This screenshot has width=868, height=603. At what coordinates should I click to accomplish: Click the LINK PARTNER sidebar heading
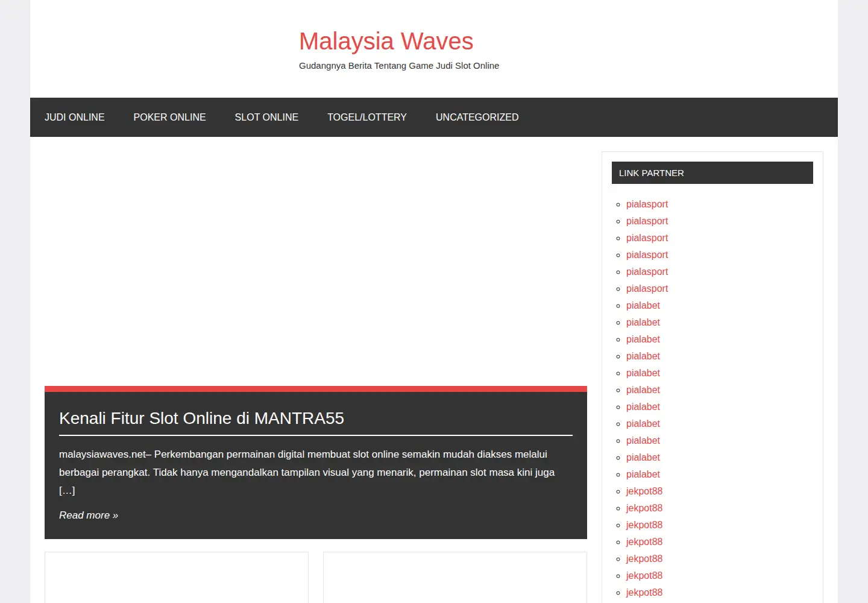click(x=712, y=173)
